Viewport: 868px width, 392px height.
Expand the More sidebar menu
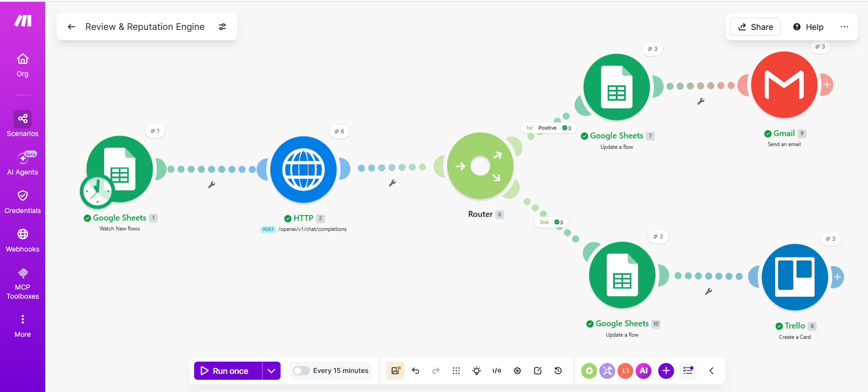tap(23, 326)
